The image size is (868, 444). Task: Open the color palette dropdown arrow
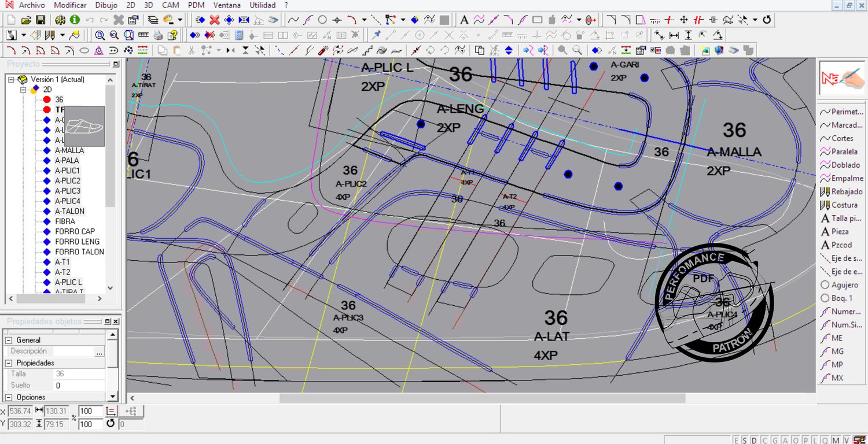click(180, 20)
